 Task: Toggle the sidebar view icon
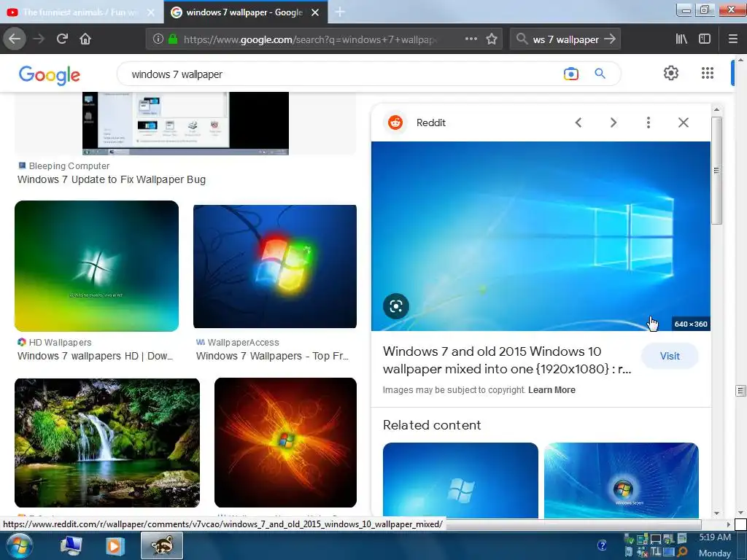(x=705, y=39)
